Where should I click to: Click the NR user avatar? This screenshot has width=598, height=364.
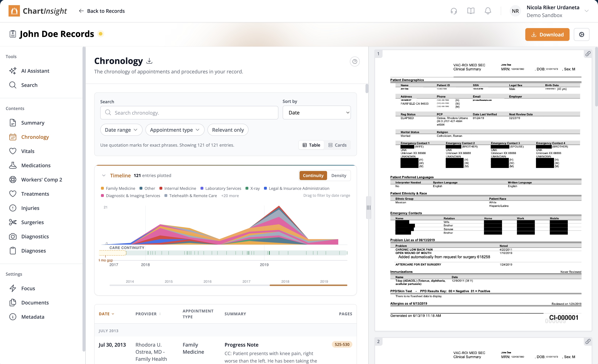pyautogui.click(x=515, y=11)
